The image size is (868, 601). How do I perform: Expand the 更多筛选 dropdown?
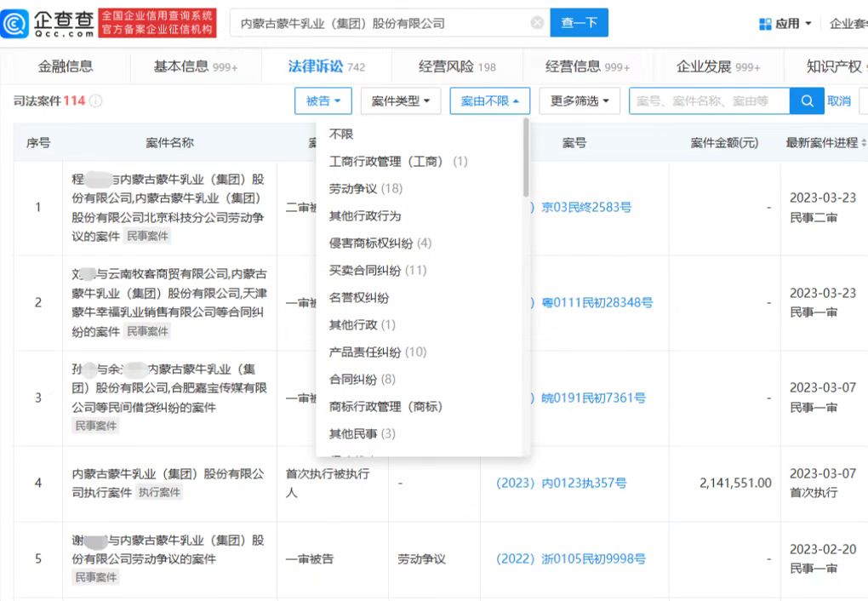(580, 100)
